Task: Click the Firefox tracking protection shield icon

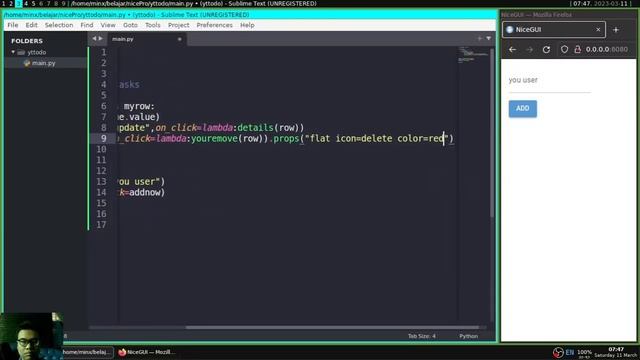Action: click(x=564, y=49)
